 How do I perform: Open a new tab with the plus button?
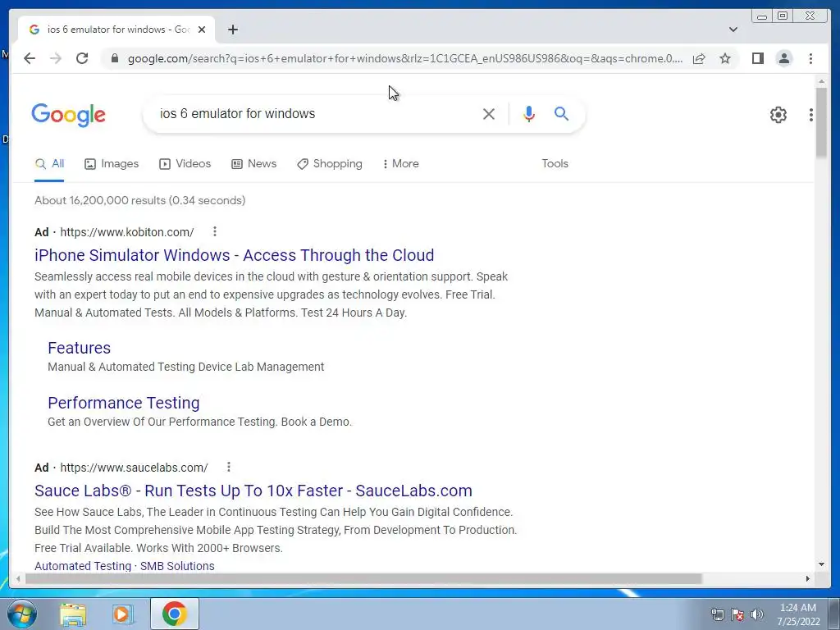[x=232, y=30]
